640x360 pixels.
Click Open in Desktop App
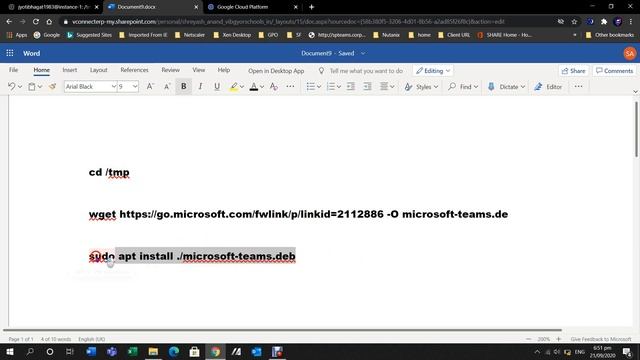tap(276, 71)
